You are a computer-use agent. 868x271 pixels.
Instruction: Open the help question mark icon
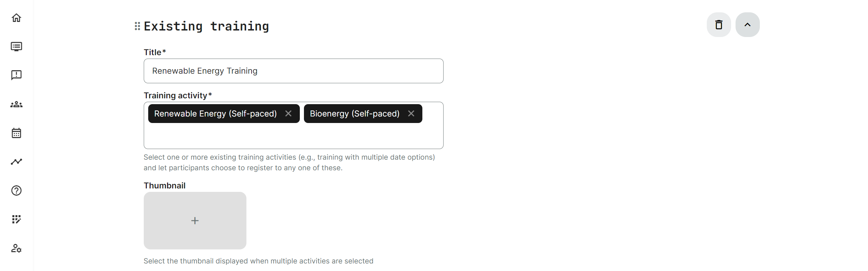click(16, 190)
